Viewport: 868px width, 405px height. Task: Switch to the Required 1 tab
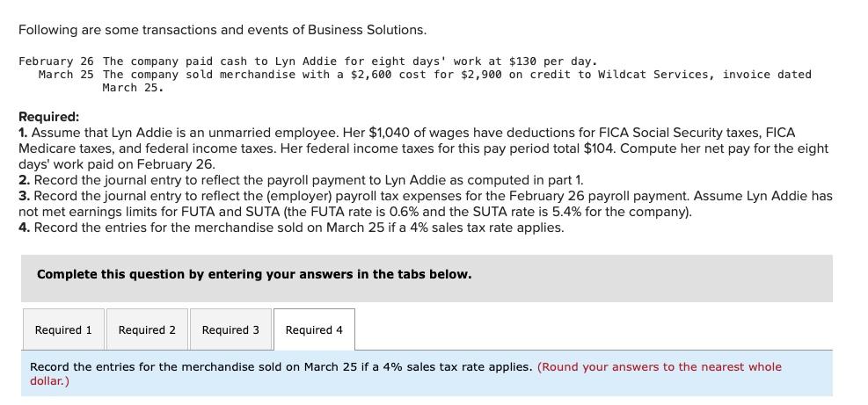[63, 329]
